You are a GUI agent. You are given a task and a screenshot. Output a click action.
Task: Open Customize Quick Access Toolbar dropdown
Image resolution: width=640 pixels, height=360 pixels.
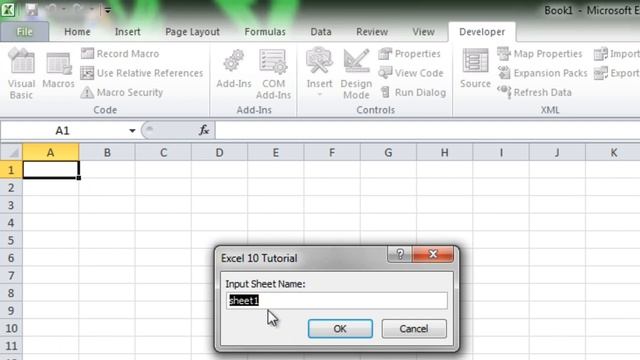pos(108,10)
